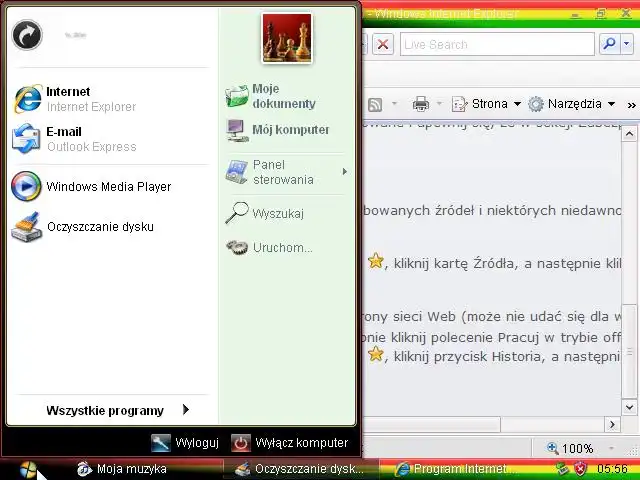This screenshot has width=640, height=480.
Task: Click the chess user account picture
Action: 287,38
